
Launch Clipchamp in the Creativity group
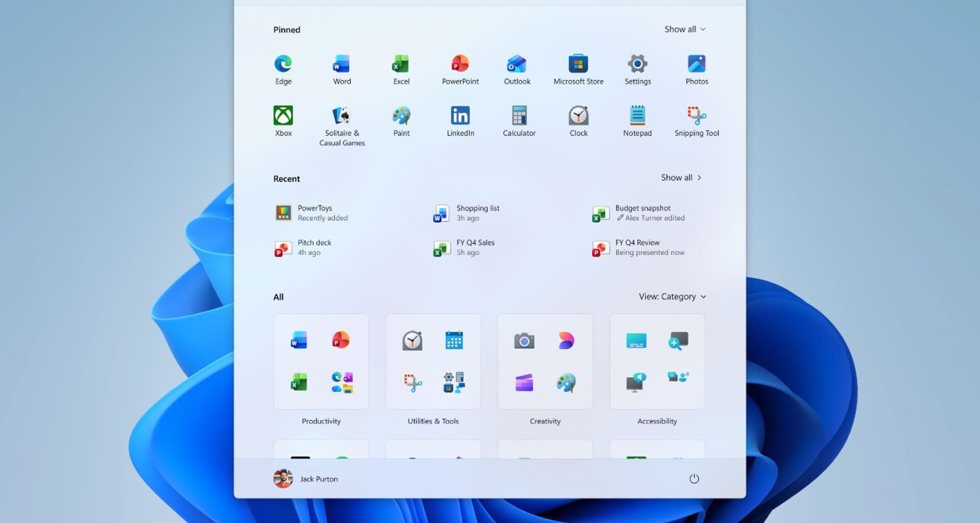click(524, 382)
